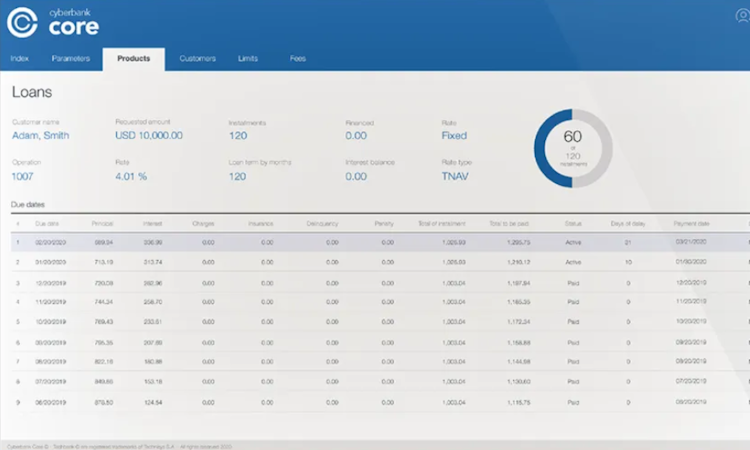This screenshot has width=750, height=450.
Task: Click interest value 124.54
Action: [x=153, y=403]
